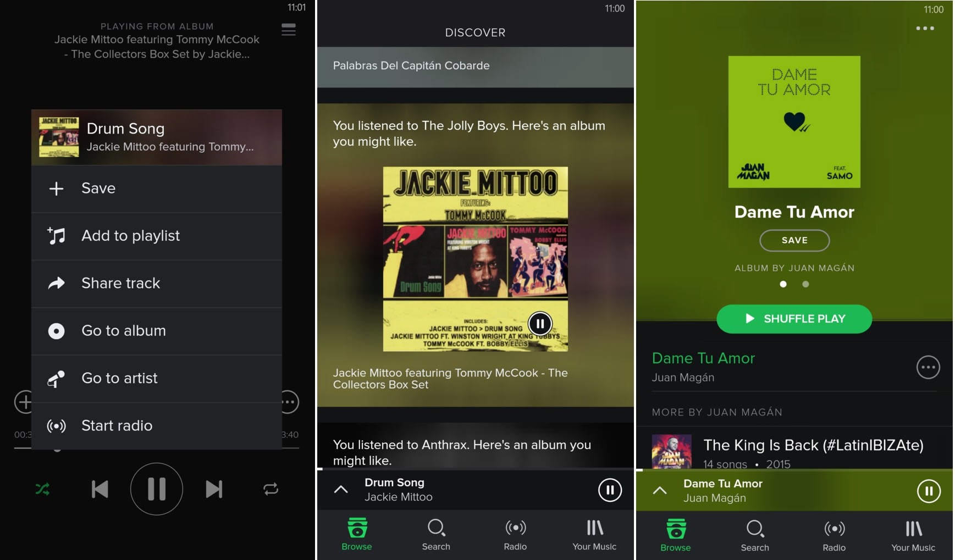
Task: Open Radio tab on album screen
Action: point(834,536)
